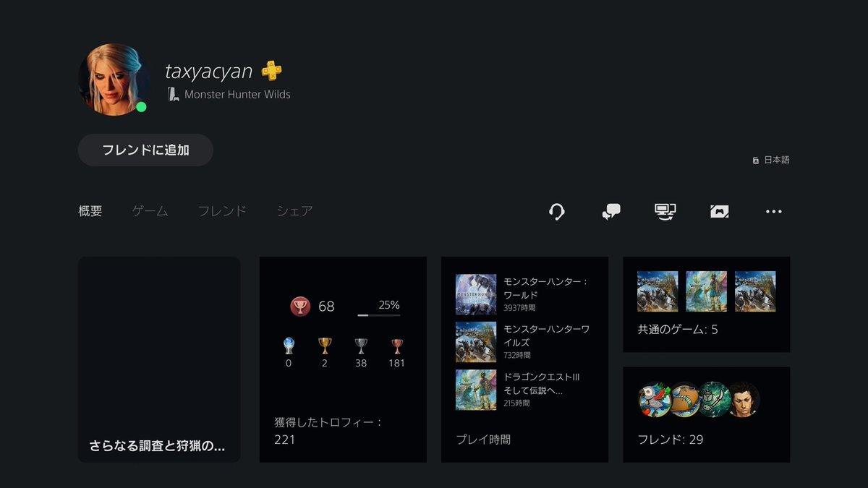Switch to the 概要 tab
The height and width of the screenshot is (488, 868).
(x=90, y=211)
